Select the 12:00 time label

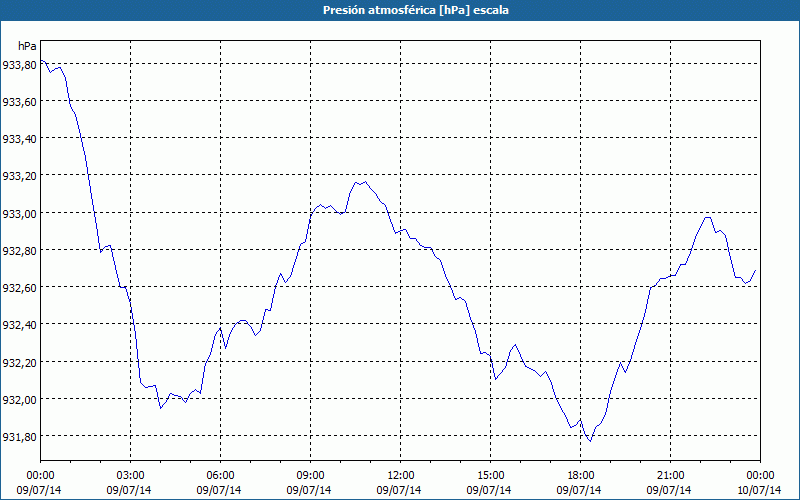401,476
